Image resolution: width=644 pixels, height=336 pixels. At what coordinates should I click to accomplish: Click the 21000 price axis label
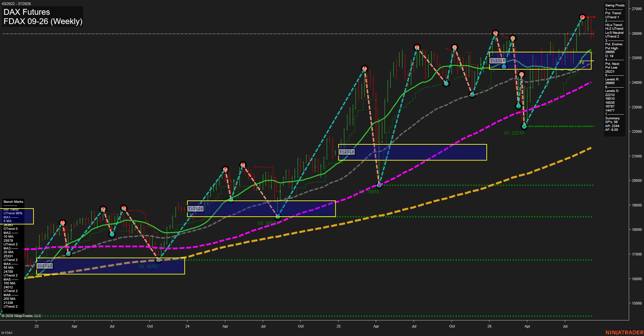(x=637, y=156)
